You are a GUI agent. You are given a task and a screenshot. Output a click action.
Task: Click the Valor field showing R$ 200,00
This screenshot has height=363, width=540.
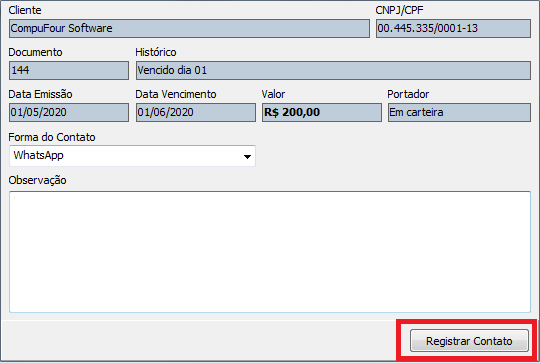(322, 112)
